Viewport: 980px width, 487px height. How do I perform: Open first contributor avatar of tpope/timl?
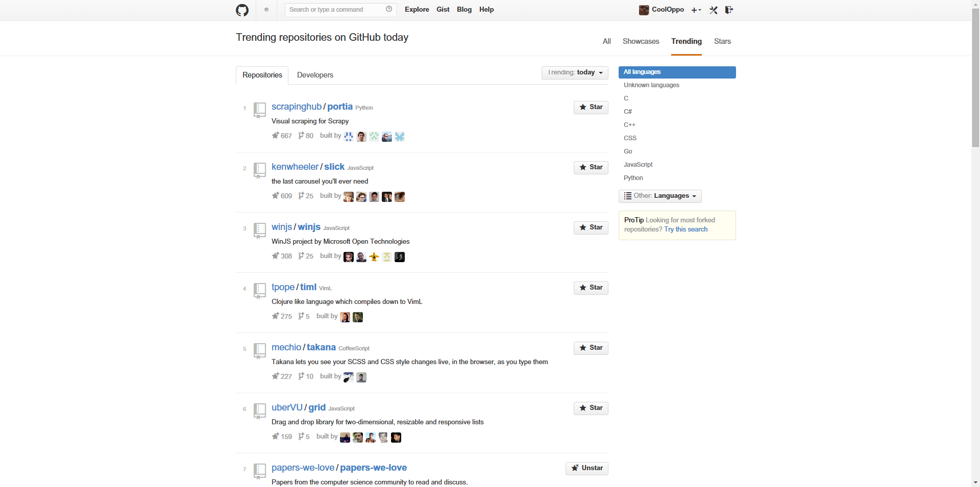[345, 317]
